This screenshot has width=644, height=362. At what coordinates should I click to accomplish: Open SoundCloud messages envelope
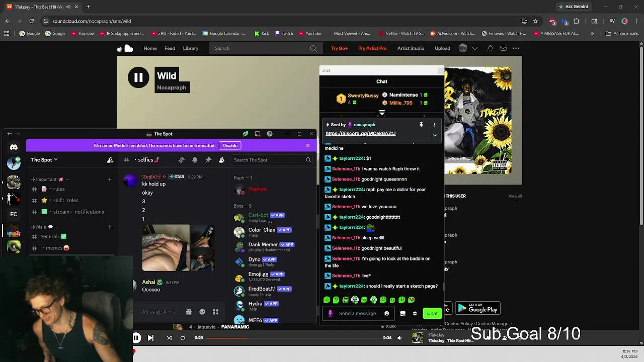tap(503, 48)
